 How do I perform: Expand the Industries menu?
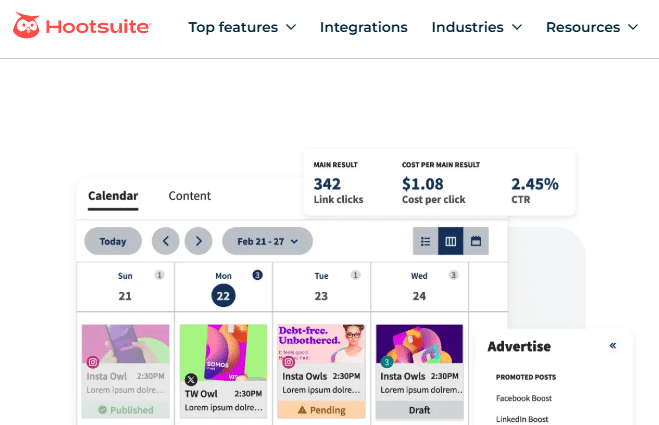[x=477, y=27]
